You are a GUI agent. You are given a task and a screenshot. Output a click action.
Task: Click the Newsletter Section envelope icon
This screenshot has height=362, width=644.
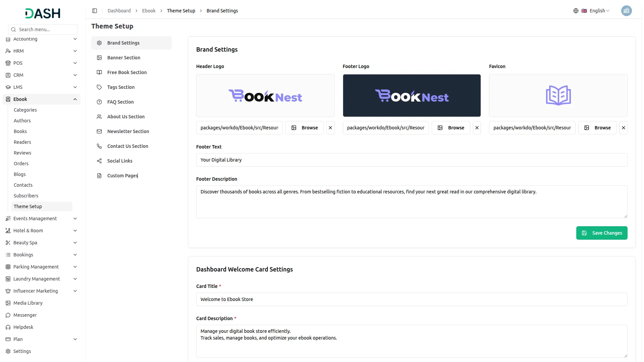[x=99, y=131]
